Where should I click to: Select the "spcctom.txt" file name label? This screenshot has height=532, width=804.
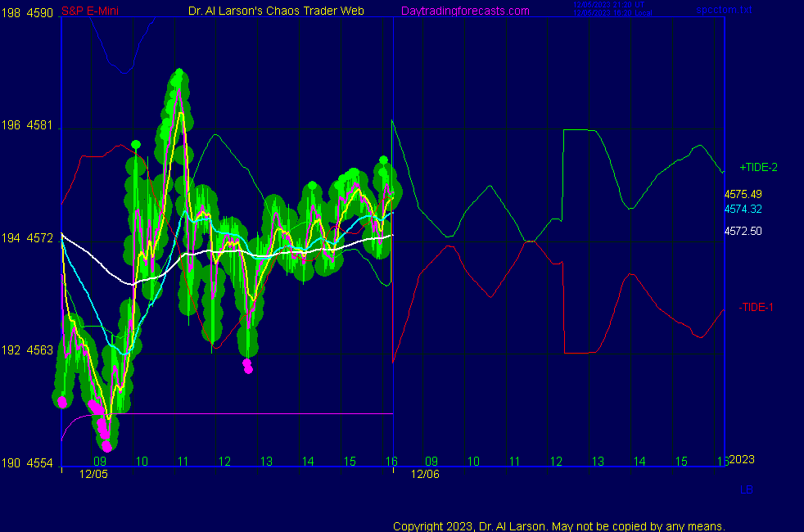point(724,10)
